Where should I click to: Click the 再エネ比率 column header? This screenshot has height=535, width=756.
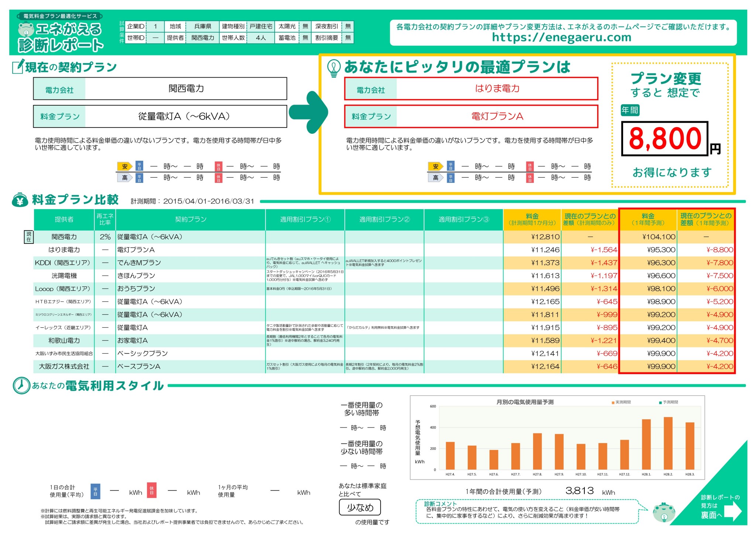pyautogui.click(x=105, y=219)
